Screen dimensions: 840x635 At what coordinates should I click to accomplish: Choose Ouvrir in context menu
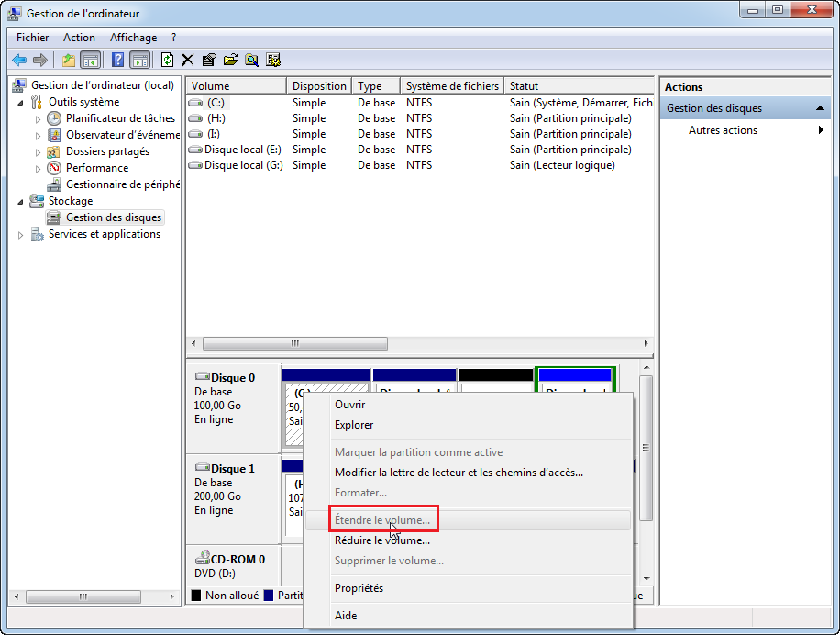point(468,405)
